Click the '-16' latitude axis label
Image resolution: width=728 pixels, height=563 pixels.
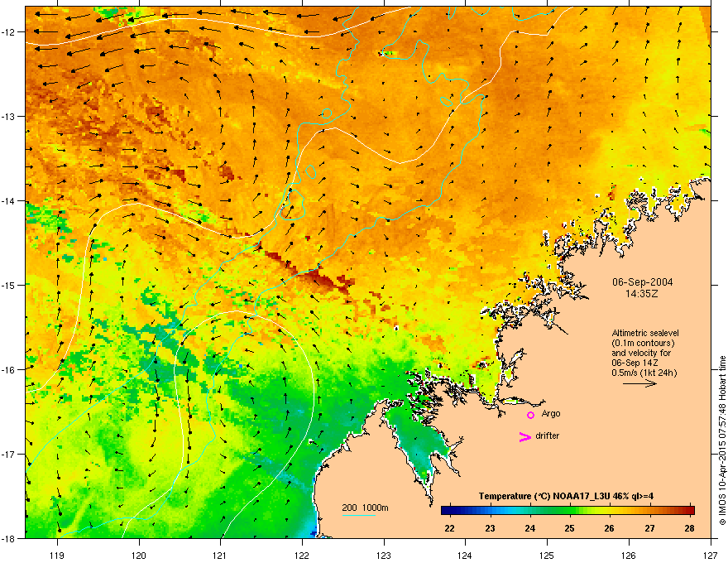[x=9, y=370]
